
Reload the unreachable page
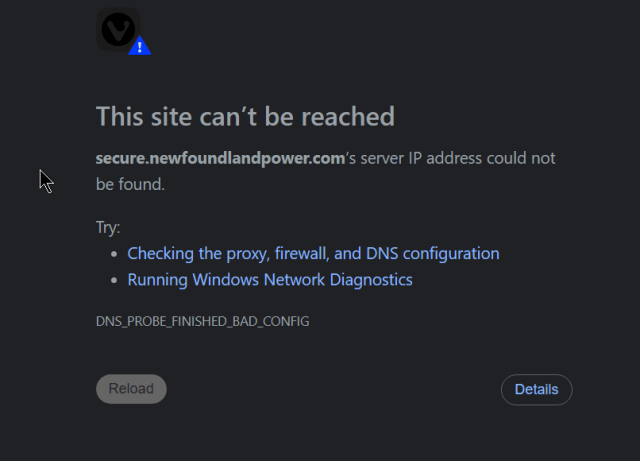[131, 389]
